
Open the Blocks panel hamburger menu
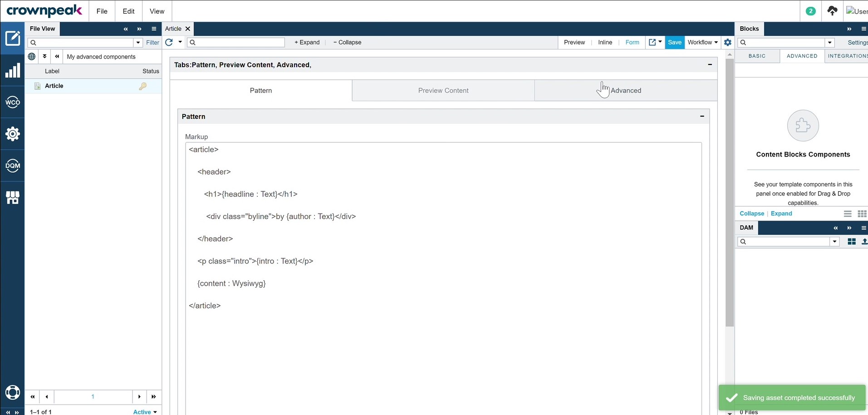(x=863, y=29)
